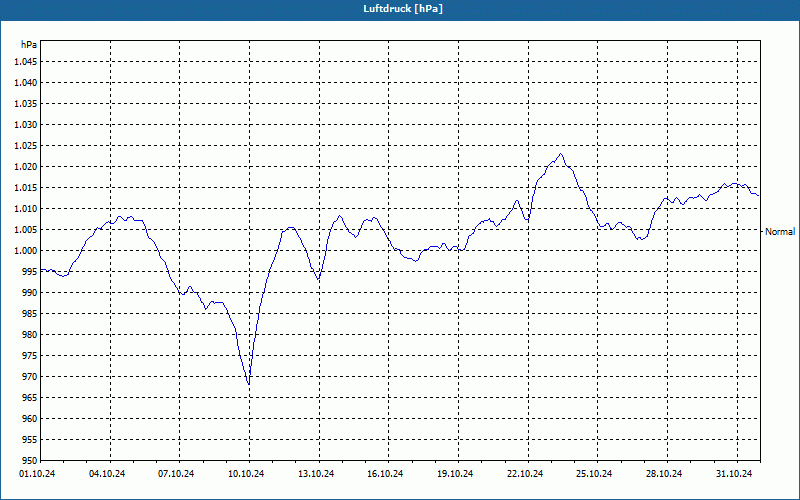Click the 975 axis value
The height and width of the screenshot is (500, 800).
tap(30, 356)
